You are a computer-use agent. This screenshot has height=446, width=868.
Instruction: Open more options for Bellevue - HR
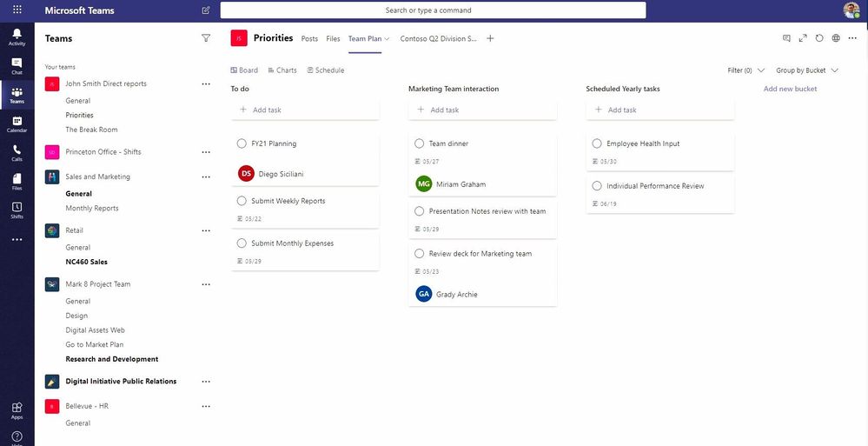(206, 406)
